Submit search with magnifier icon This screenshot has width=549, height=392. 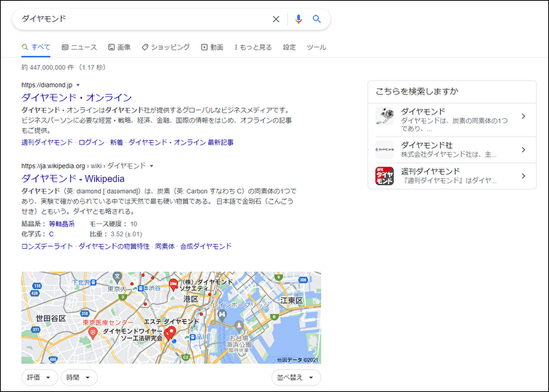tap(317, 19)
